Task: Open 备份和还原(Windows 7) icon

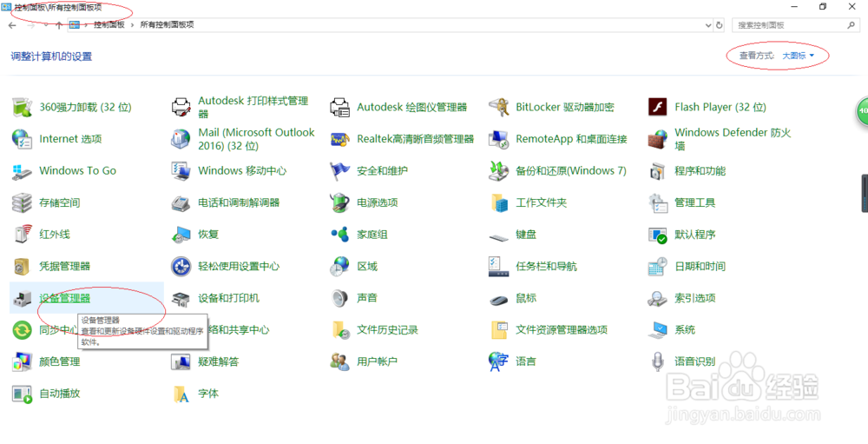Action: (498, 170)
